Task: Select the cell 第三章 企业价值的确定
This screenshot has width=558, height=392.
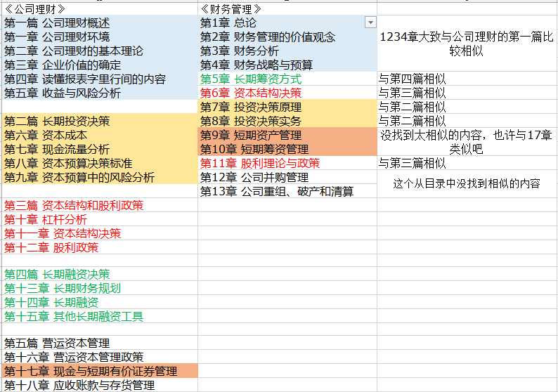Action: click(x=100, y=65)
